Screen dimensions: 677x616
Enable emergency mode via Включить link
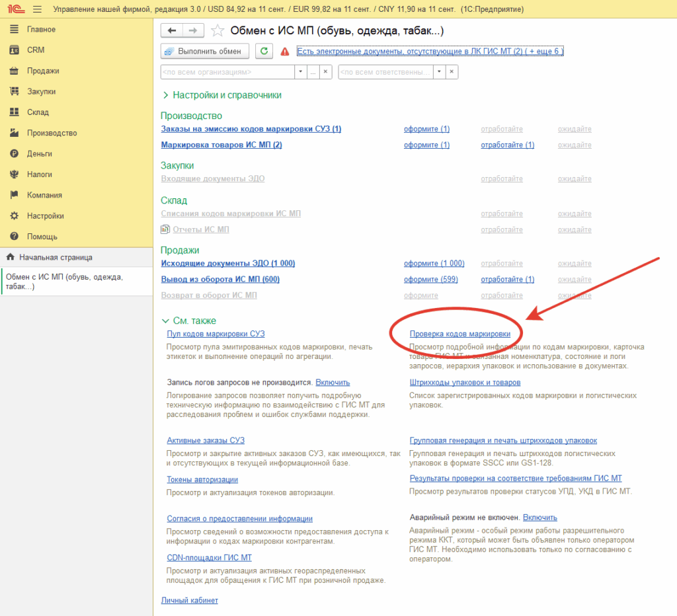pos(539,517)
